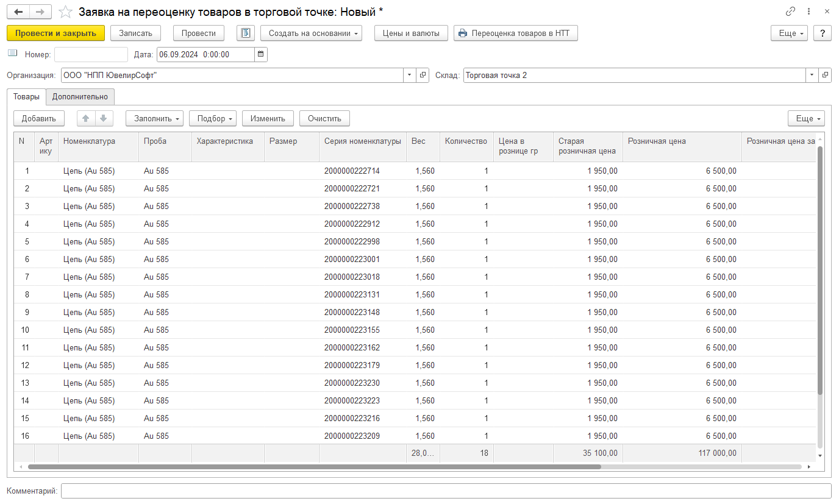Click the Склад field Торговая точка 2
The height and width of the screenshot is (504, 839).
tap(635, 75)
